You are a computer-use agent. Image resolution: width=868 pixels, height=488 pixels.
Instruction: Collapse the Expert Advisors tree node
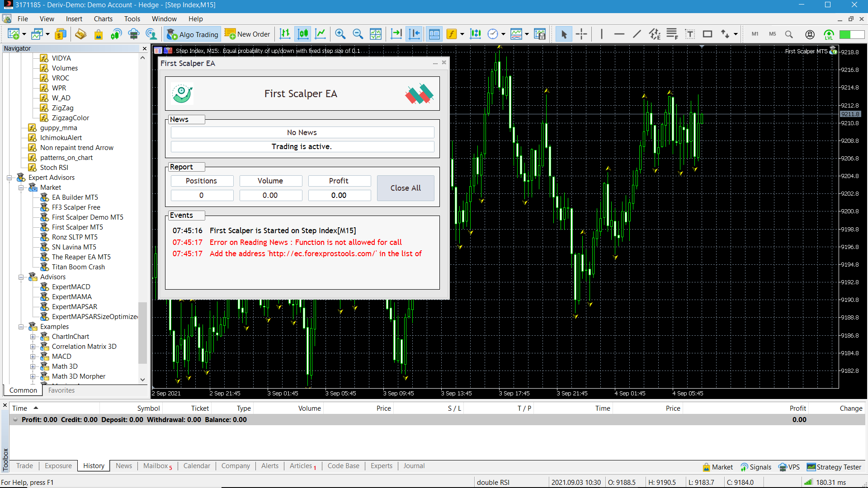point(9,178)
